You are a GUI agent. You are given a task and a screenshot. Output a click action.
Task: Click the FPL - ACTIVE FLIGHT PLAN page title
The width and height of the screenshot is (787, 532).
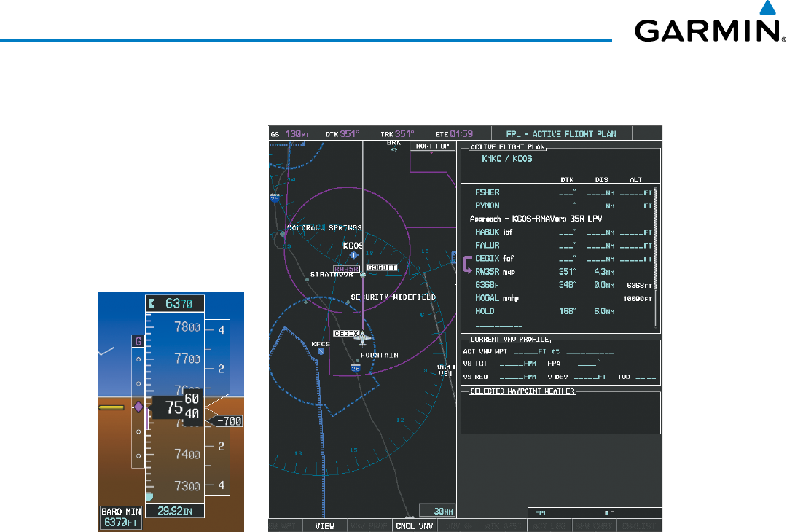(561, 134)
